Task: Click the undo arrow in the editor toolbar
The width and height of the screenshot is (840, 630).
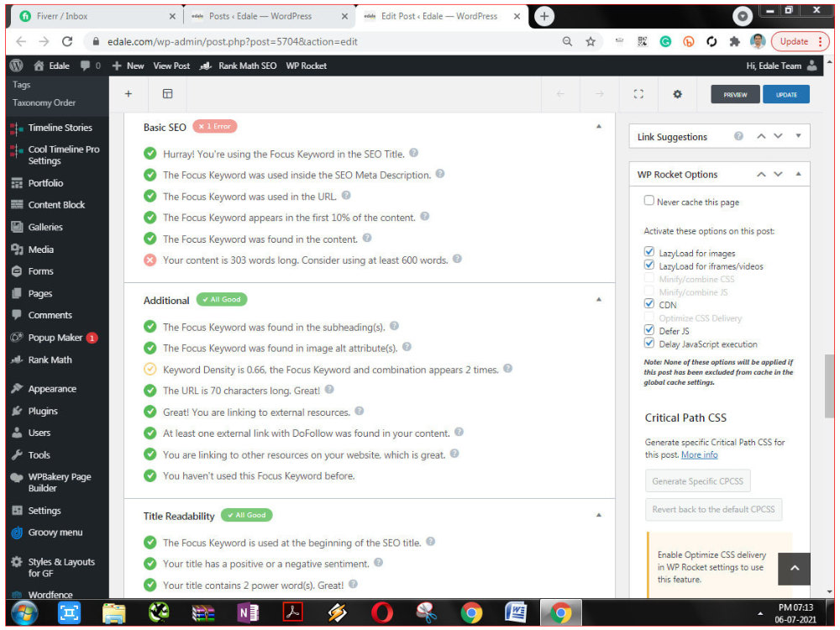Action: pos(560,94)
